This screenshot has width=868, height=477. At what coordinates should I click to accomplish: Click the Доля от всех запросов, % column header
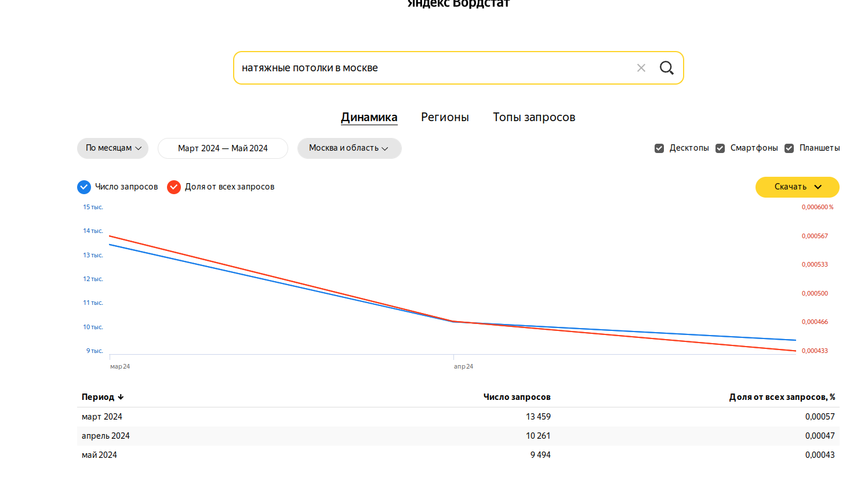pos(782,397)
